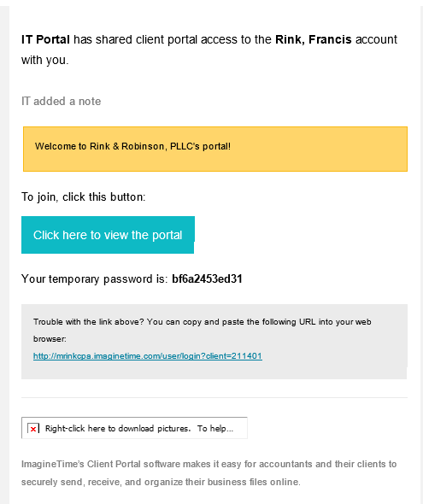
Task: Click the 'Welcome to Rink & Robinson, PLLC's portal!' text
Action: [x=132, y=146]
